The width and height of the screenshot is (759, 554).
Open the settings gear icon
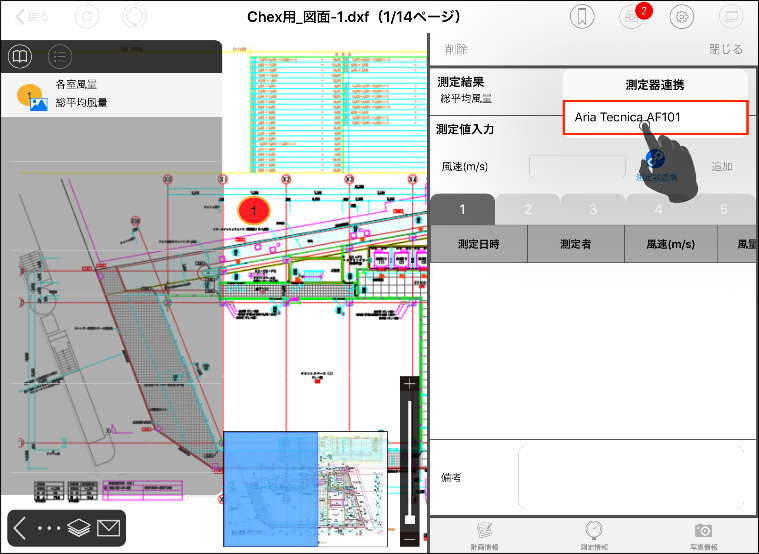(x=682, y=17)
